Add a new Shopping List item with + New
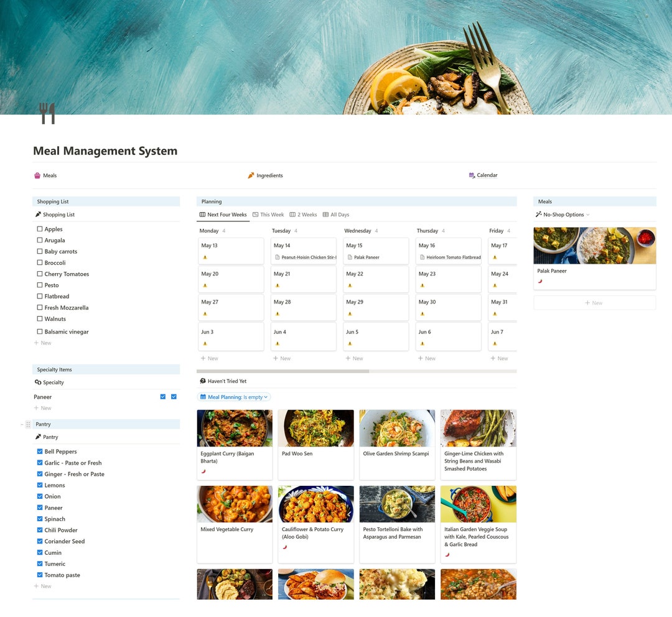Image resolution: width=672 pixels, height=617 pixels. pos(42,343)
